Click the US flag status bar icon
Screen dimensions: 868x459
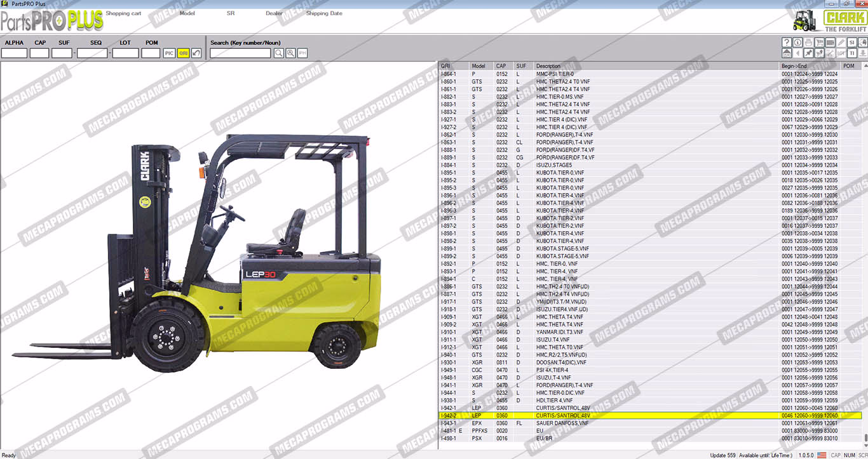[821, 455]
